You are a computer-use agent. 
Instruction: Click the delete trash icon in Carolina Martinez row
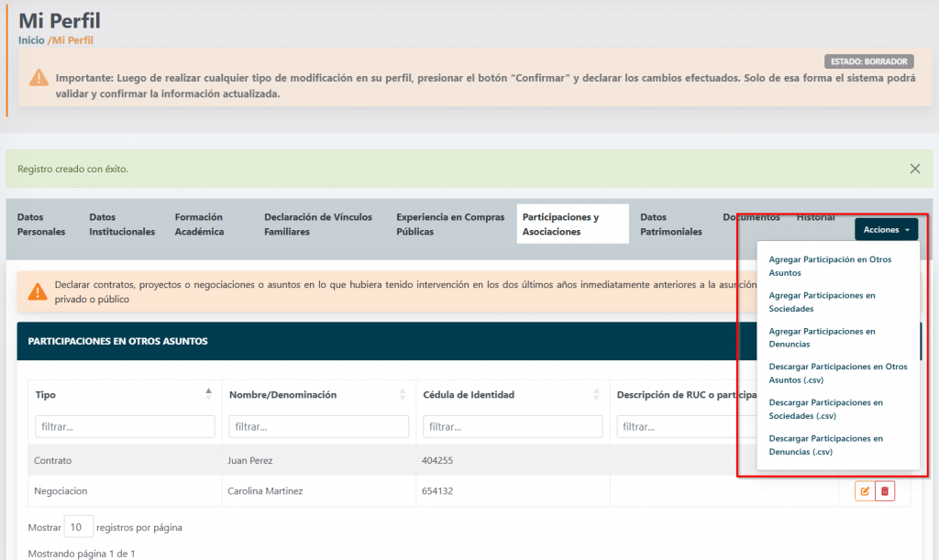point(885,491)
